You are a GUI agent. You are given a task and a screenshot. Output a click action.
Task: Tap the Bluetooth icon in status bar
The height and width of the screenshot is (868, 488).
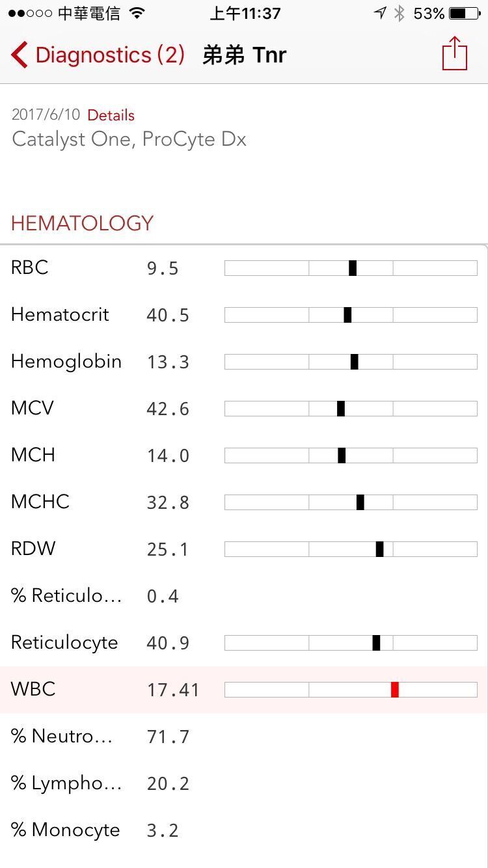(x=400, y=14)
